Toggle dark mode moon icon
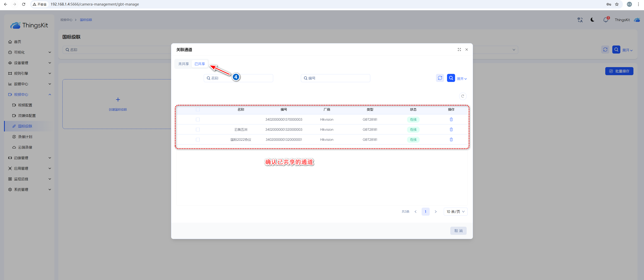This screenshot has height=280, width=644. click(592, 20)
